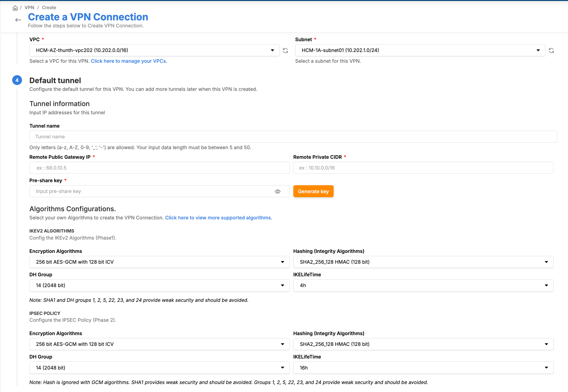The width and height of the screenshot is (568, 392).
Task: Click the home icon in breadcrumb
Action: click(15, 8)
